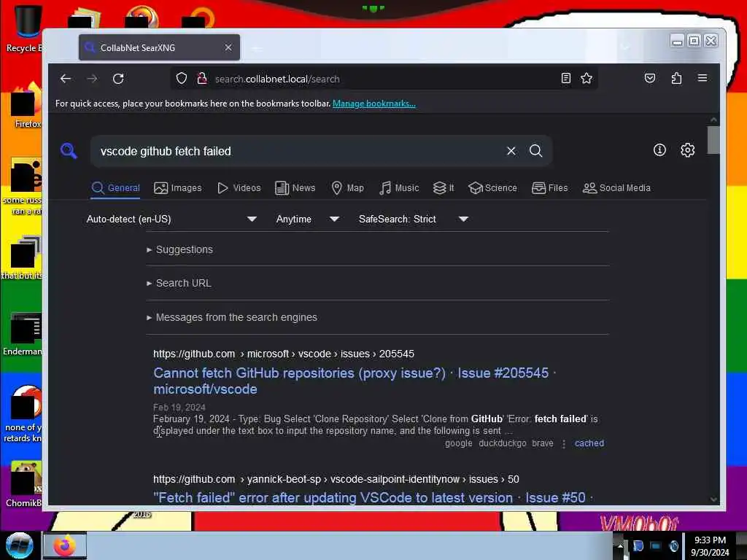Open the SafeSearch: Strict dropdown

[413, 219]
